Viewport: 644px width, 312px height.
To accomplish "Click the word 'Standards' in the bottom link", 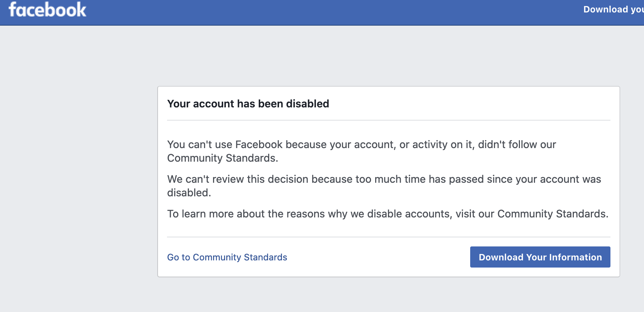I will pos(265,257).
